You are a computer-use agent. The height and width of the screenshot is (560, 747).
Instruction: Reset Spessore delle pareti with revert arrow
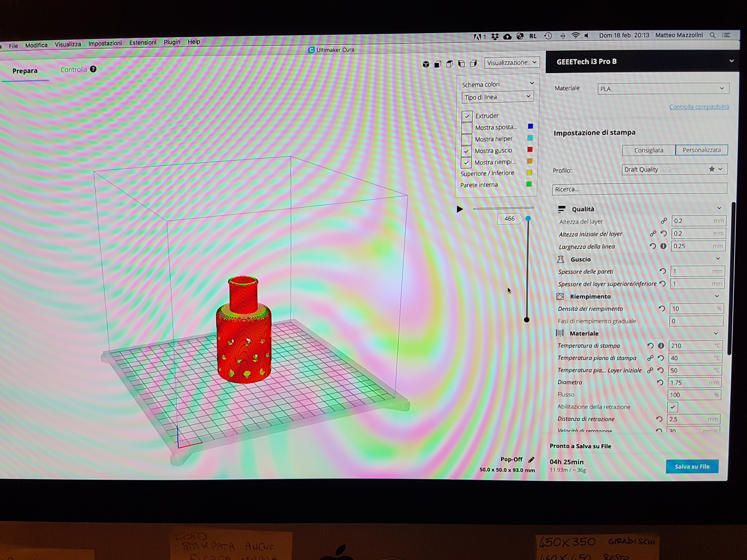click(663, 271)
